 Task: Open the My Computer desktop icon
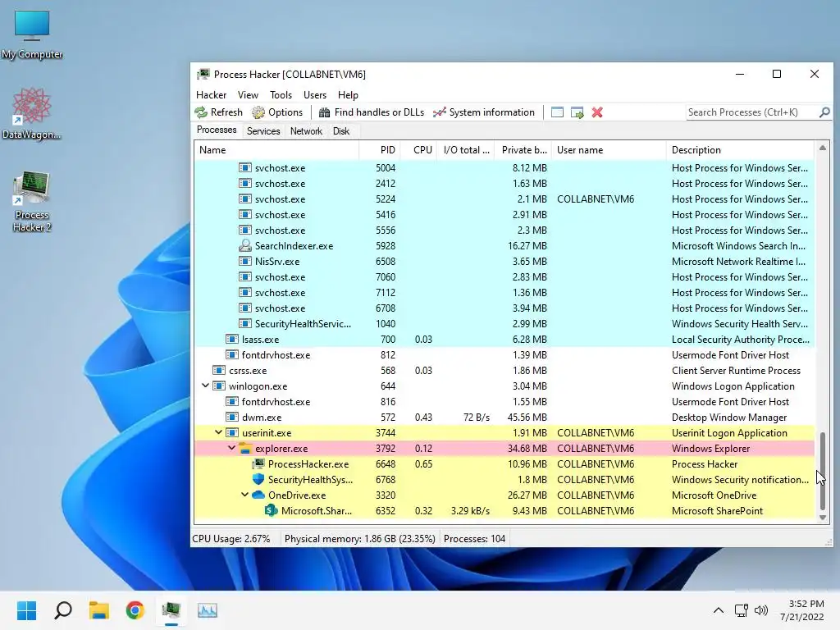click(x=32, y=34)
